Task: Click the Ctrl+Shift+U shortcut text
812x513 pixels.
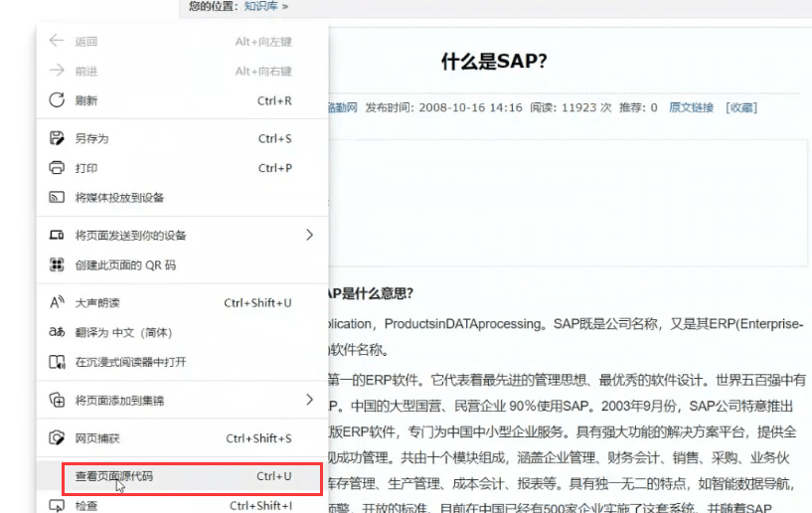Action: click(x=257, y=302)
